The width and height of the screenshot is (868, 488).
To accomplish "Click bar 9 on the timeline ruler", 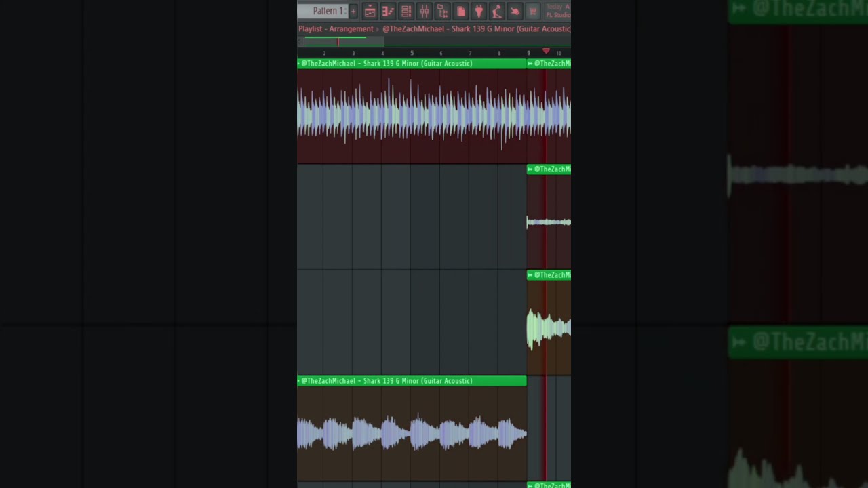I will click(x=528, y=53).
